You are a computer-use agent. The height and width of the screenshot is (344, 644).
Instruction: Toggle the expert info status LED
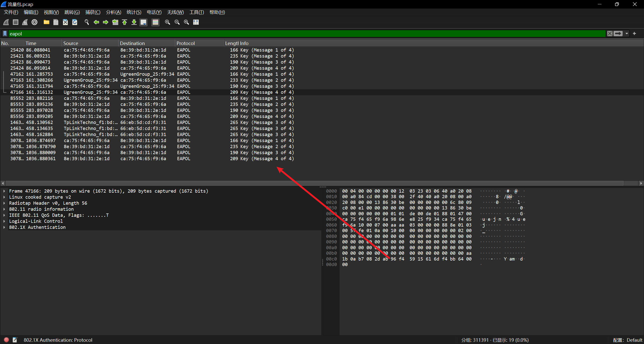pyautogui.click(x=6, y=340)
